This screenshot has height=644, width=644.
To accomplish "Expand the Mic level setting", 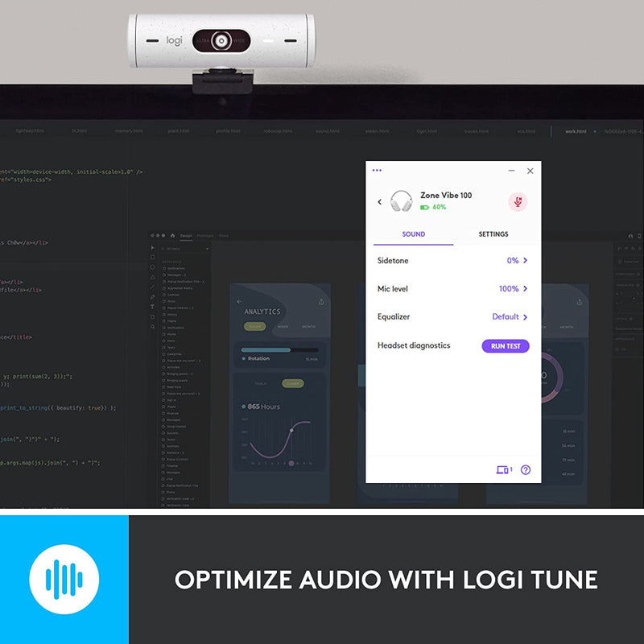I will 525,289.
